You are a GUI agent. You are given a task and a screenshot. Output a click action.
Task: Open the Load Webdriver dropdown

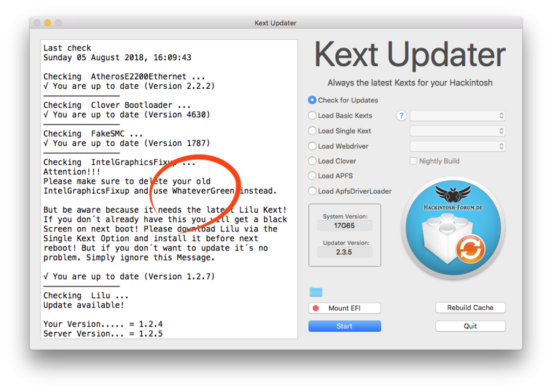click(458, 146)
